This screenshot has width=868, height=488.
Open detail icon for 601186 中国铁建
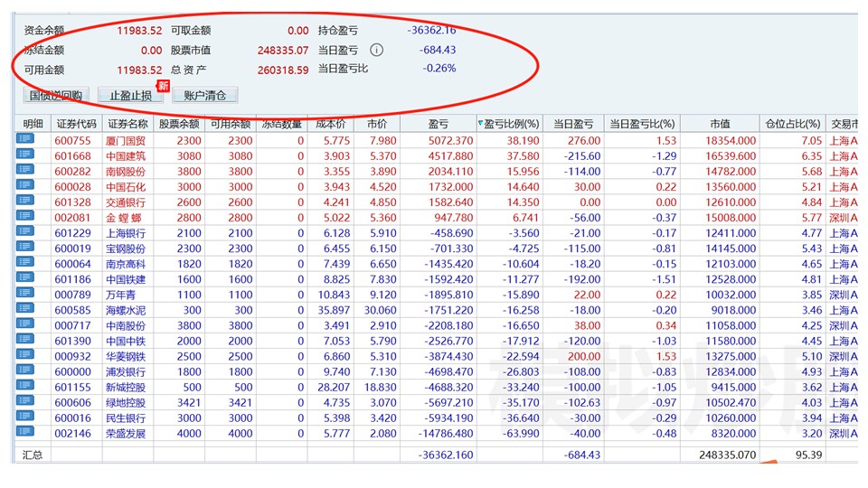click(x=25, y=277)
